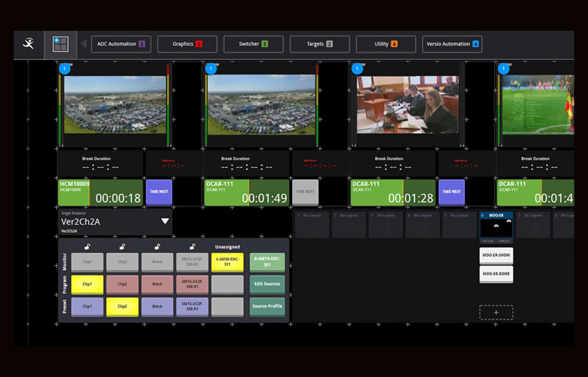This screenshot has height=377, width=588.
Task: Select layout slot 4 No Layout
Action: click(423, 225)
